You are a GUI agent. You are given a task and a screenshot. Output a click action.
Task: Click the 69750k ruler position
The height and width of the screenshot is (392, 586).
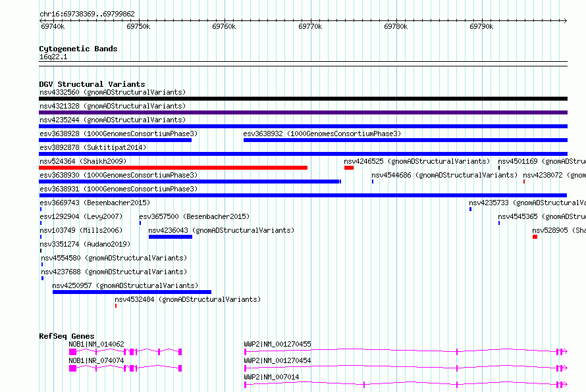pos(138,26)
